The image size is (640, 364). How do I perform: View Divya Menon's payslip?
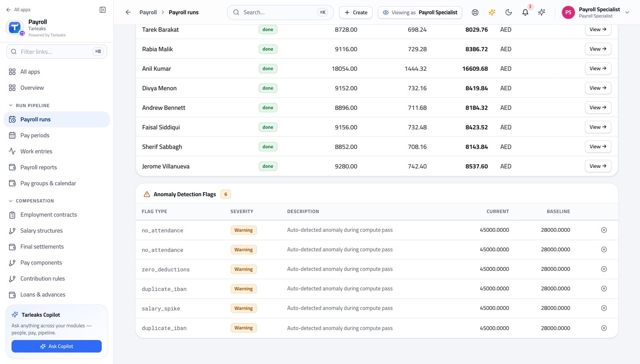[598, 88]
